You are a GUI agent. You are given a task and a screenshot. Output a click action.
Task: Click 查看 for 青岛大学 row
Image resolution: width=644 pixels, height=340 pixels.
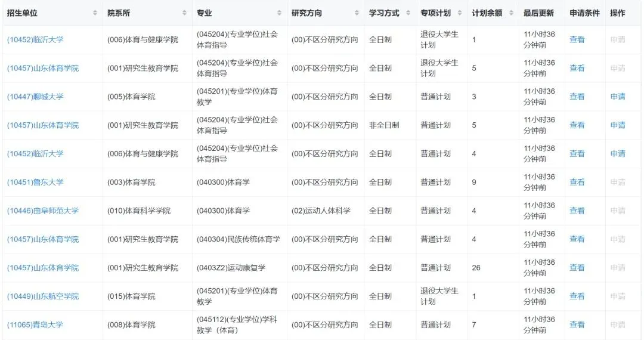click(x=577, y=324)
